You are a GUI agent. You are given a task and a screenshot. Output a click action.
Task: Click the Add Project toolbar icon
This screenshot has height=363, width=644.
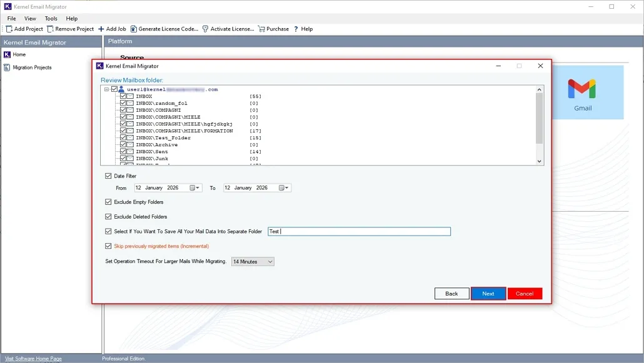pyautogui.click(x=9, y=29)
